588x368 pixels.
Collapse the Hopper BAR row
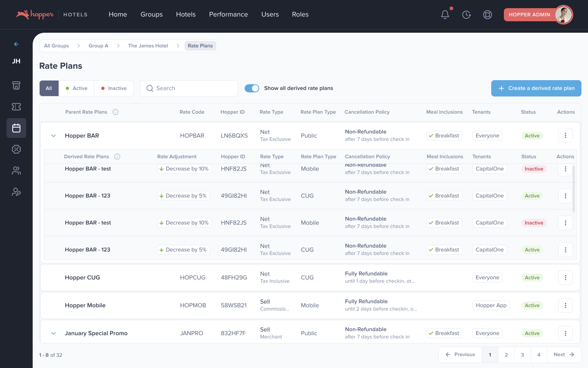point(53,136)
